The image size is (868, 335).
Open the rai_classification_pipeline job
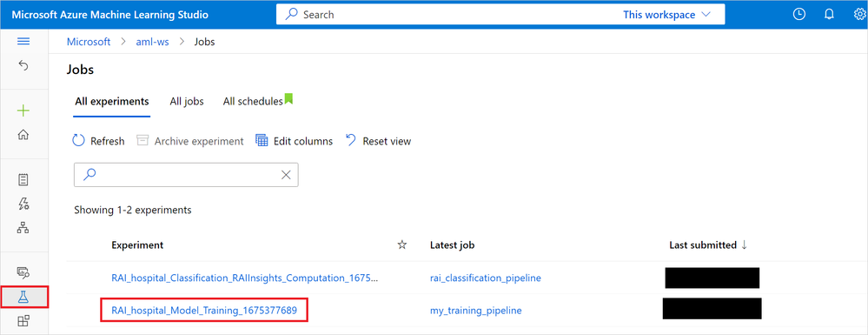(x=486, y=278)
